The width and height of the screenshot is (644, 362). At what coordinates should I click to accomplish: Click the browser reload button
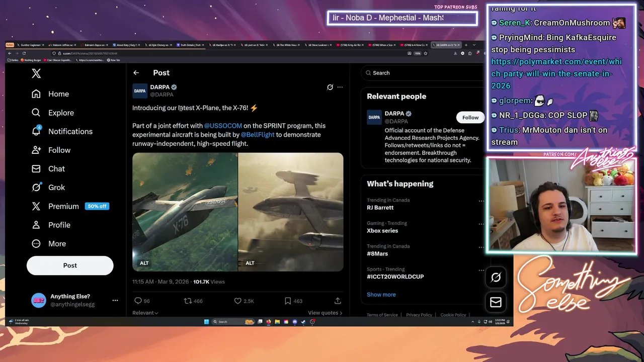tap(24, 53)
